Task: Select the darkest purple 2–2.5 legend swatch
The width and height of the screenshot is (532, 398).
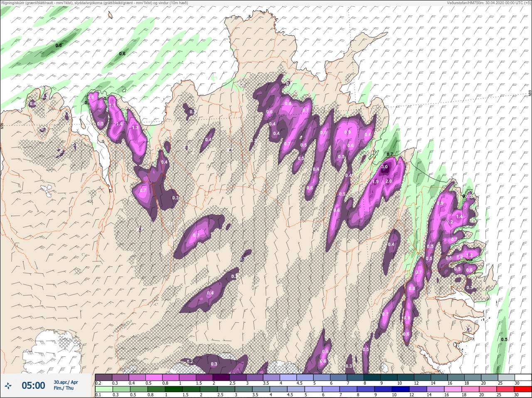Action: pyautogui.click(x=221, y=377)
